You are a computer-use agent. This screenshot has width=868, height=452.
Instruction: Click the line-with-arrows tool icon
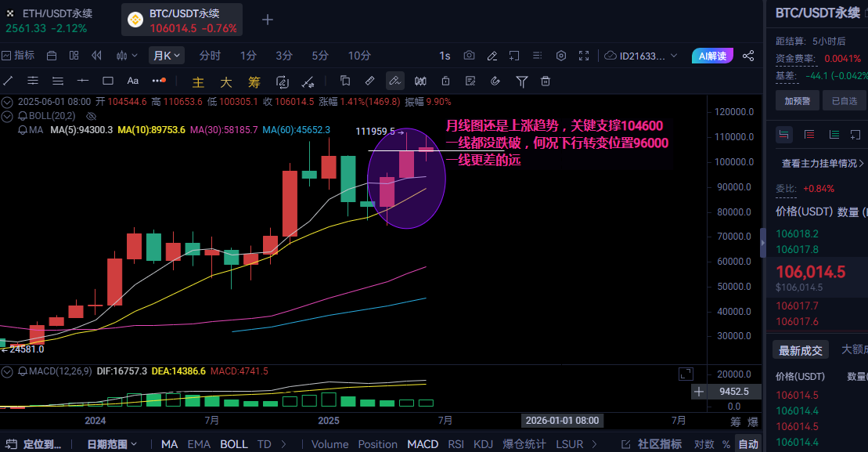coord(308,82)
